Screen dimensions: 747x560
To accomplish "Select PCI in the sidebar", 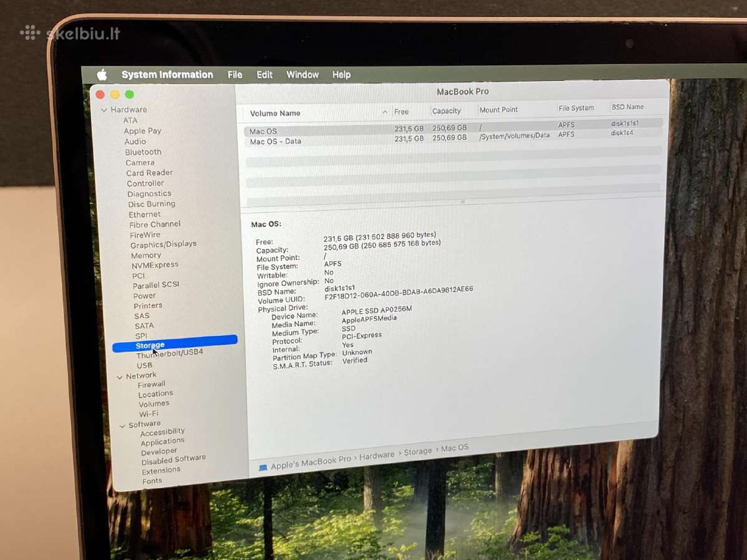I will tap(138, 276).
